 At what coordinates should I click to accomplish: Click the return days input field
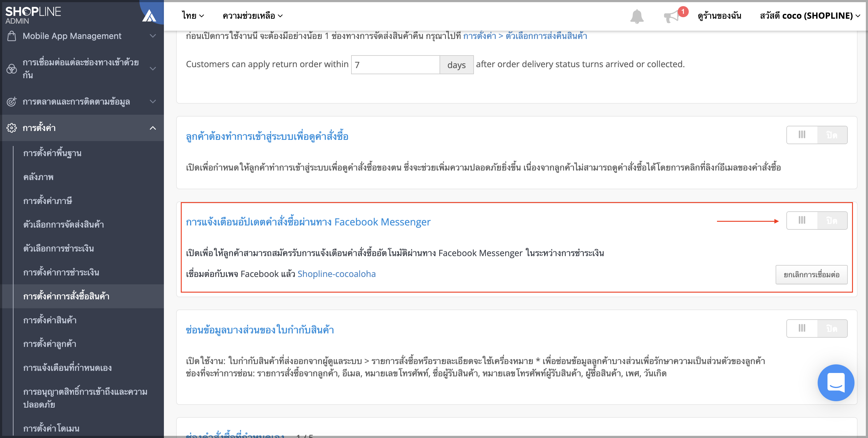[395, 65]
